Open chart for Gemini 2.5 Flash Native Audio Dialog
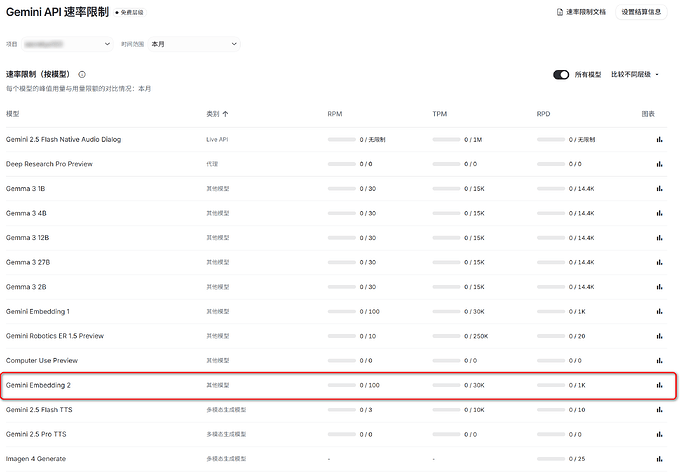Image resolution: width=689 pixels, height=474 pixels. (x=659, y=140)
